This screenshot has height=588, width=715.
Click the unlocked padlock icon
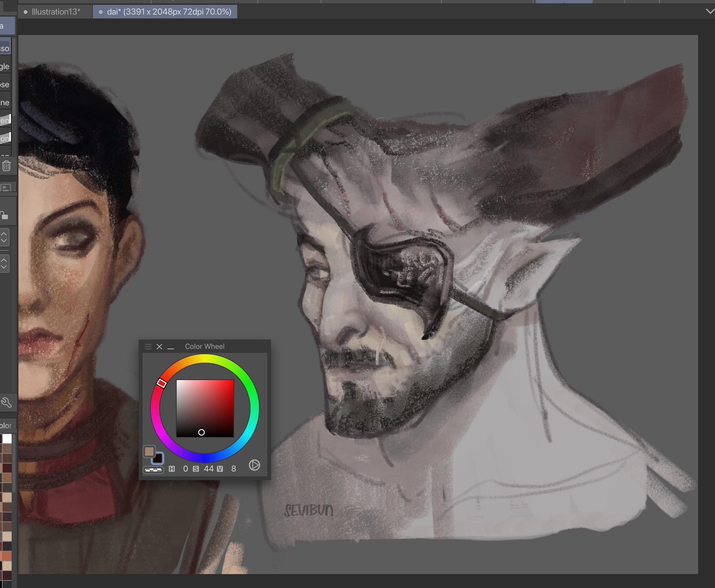point(4,215)
